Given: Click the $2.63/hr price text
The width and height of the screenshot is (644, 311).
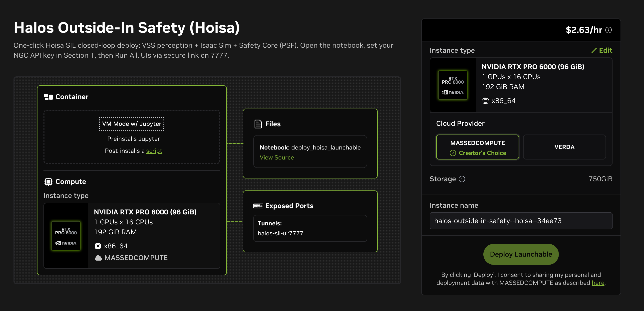Looking at the screenshot, I should (x=584, y=30).
